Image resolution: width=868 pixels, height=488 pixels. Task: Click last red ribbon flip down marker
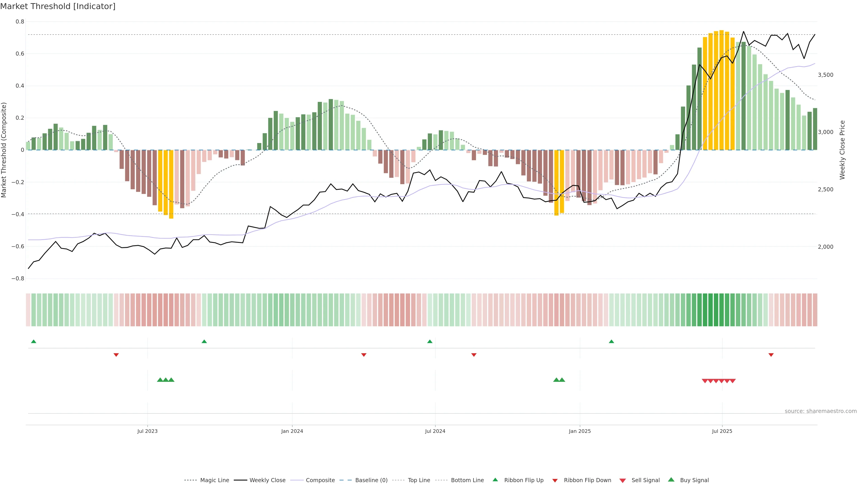pos(771,355)
